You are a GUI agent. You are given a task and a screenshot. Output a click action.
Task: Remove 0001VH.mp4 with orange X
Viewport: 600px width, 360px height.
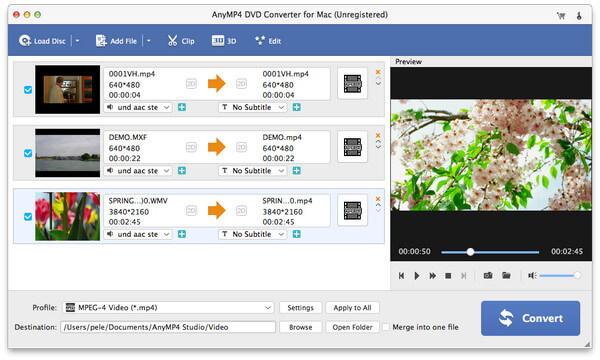[378, 72]
